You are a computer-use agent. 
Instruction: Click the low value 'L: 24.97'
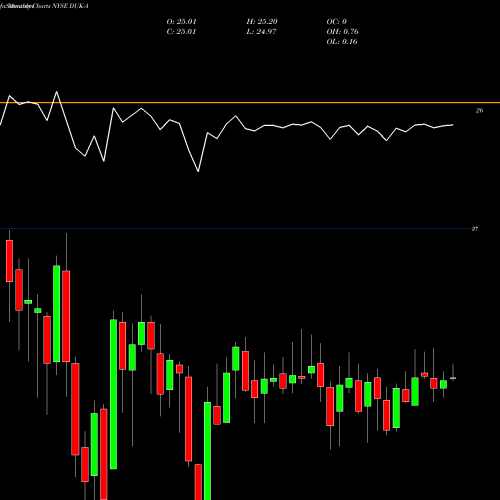pos(261,32)
